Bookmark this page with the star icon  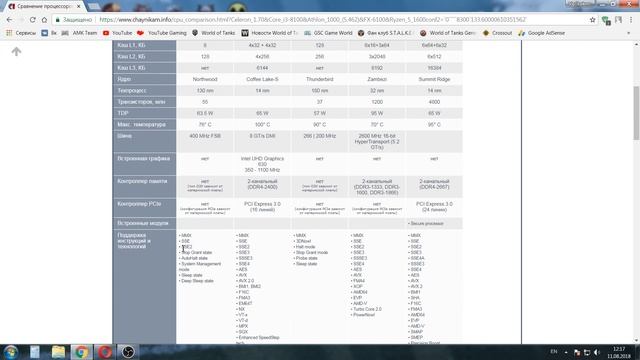point(592,20)
